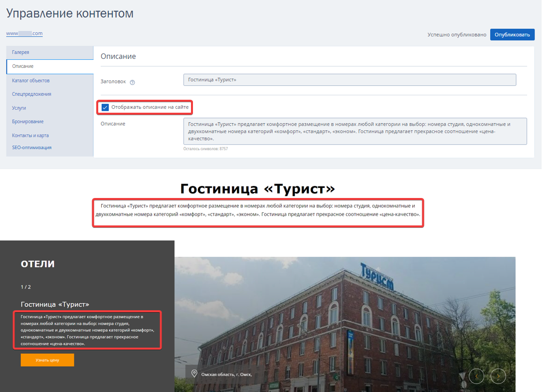Open Контакты и карта section
Screen dimensions: 542x392
point(30,135)
